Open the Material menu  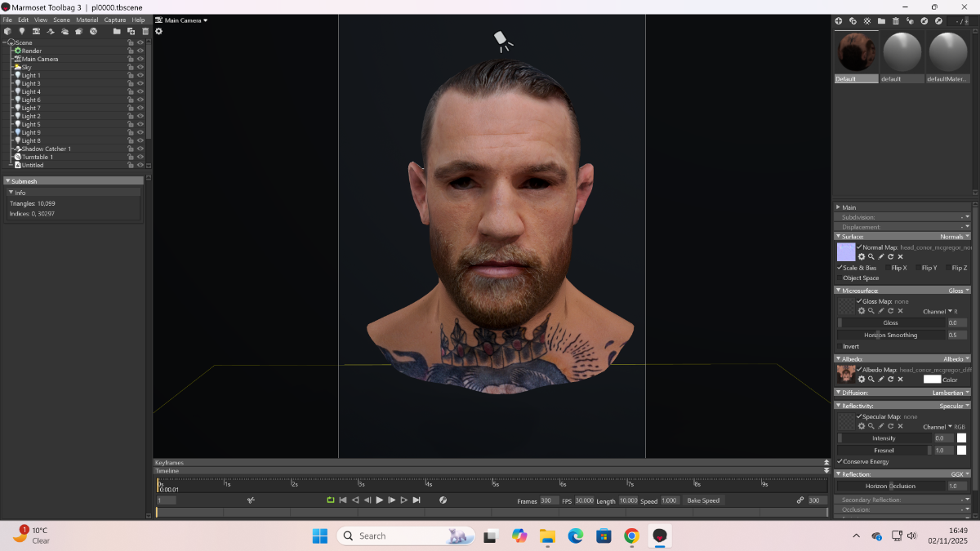(87, 20)
